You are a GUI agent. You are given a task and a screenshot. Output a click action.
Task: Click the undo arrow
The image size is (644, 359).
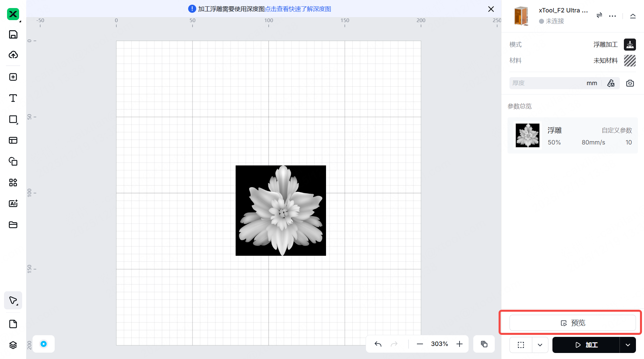pos(378,344)
